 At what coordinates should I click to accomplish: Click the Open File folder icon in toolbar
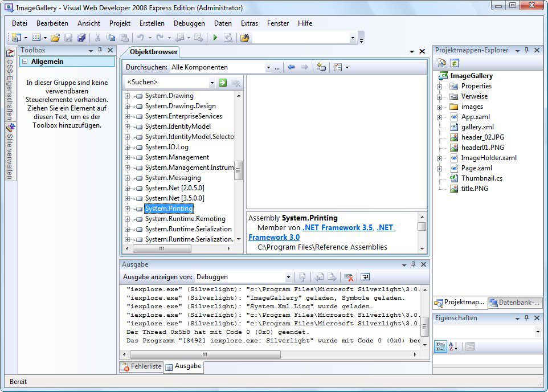(55, 38)
